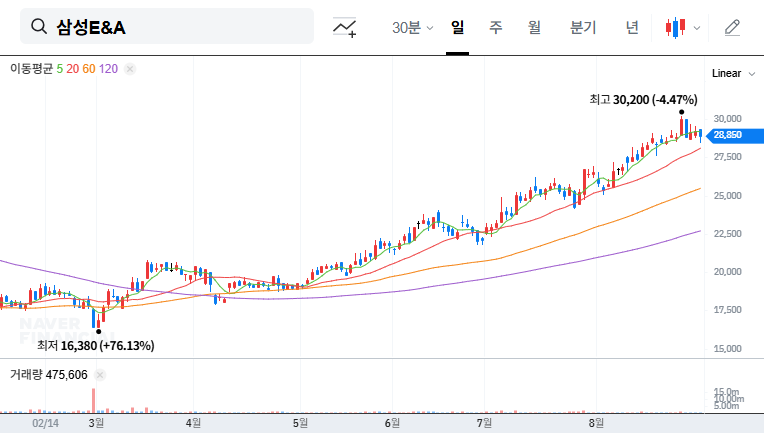Expand the 30분 minute interval dropdown

(x=412, y=27)
